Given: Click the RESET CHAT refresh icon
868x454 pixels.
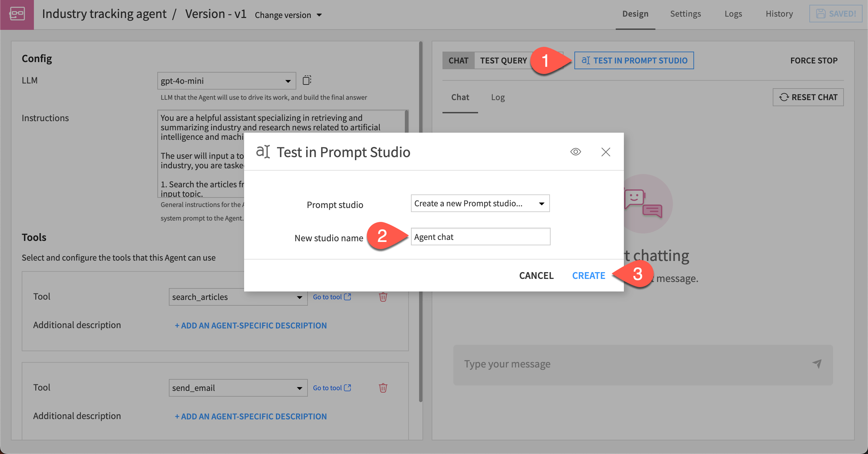Looking at the screenshot, I should [x=784, y=97].
